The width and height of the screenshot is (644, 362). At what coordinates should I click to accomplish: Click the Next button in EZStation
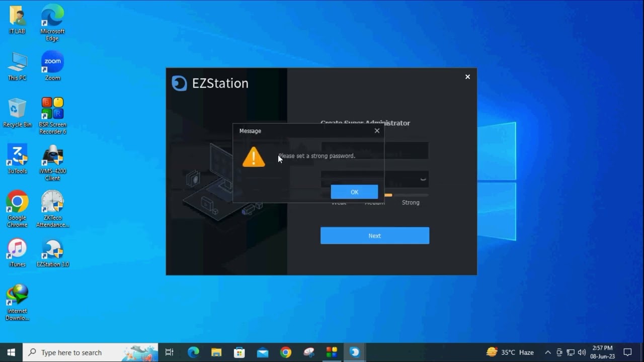tap(375, 235)
